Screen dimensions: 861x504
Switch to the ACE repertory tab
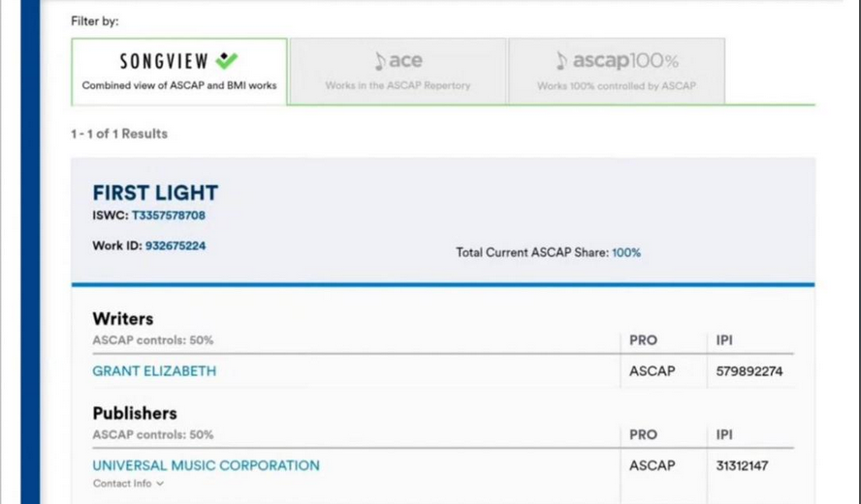(398, 72)
